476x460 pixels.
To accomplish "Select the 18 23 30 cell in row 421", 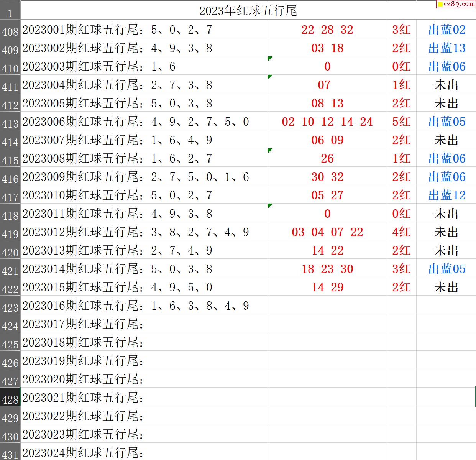I will [327, 269].
